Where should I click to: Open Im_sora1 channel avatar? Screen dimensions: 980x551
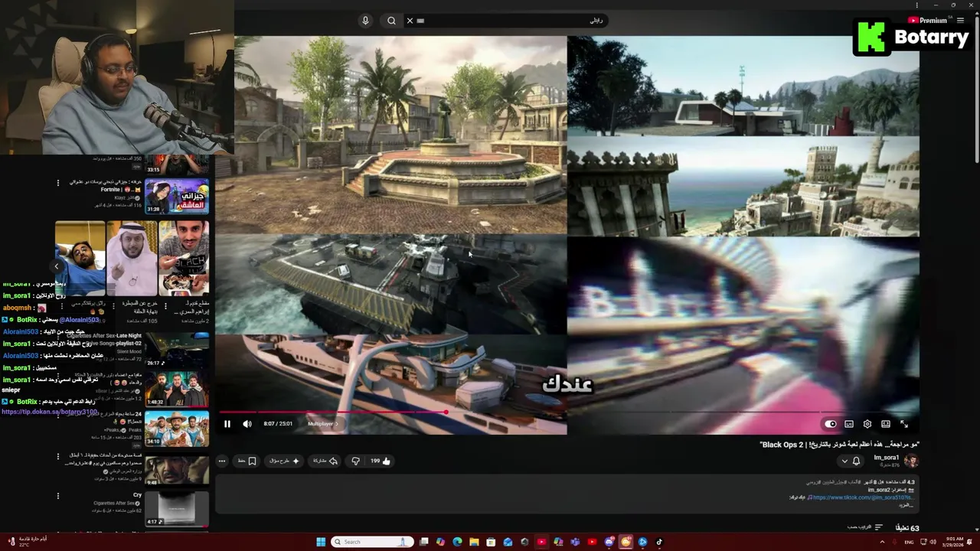click(x=911, y=461)
